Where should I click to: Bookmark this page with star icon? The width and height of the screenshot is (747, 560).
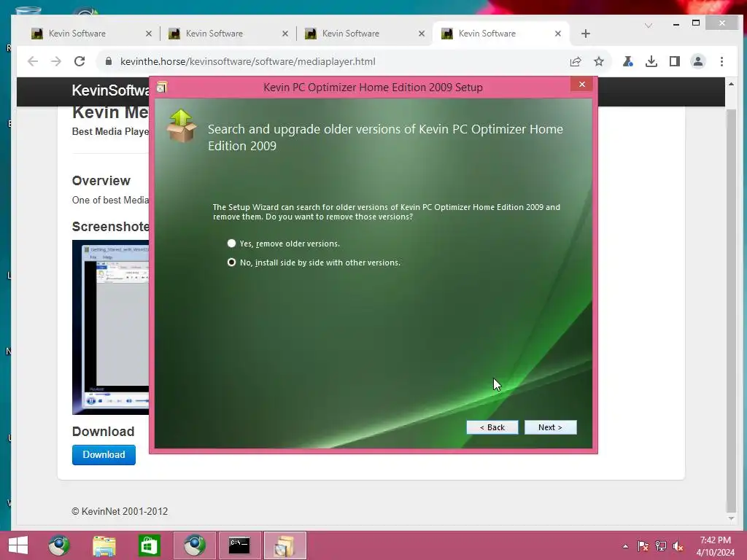(x=599, y=61)
